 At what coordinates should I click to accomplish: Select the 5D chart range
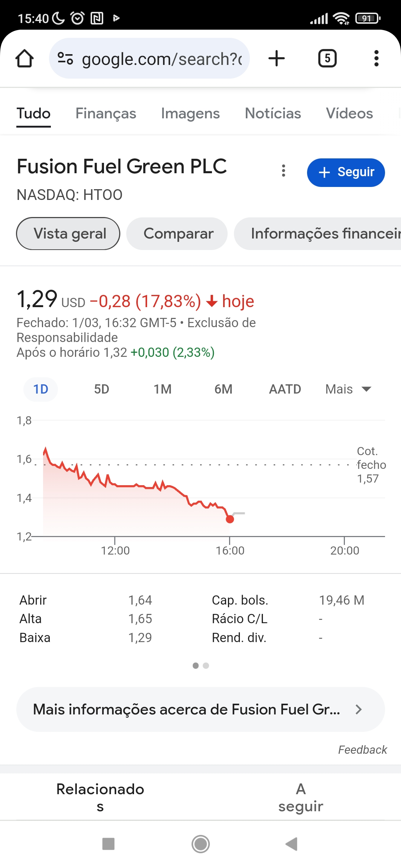[x=101, y=389]
